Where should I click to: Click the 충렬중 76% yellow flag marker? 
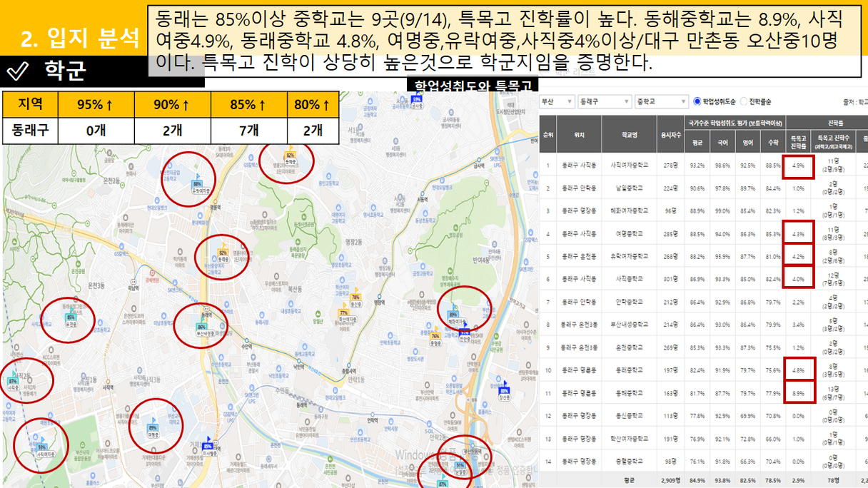pos(435,335)
